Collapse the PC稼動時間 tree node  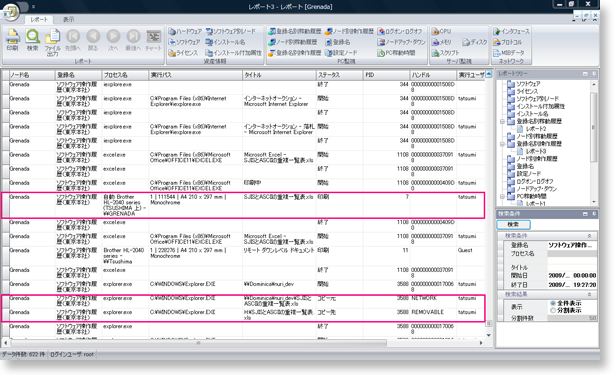point(502,196)
